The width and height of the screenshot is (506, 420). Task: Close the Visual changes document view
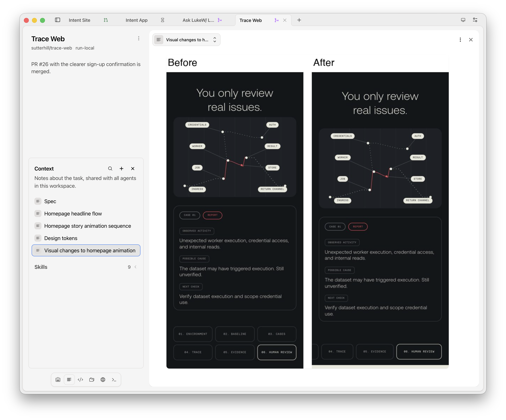coord(471,40)
